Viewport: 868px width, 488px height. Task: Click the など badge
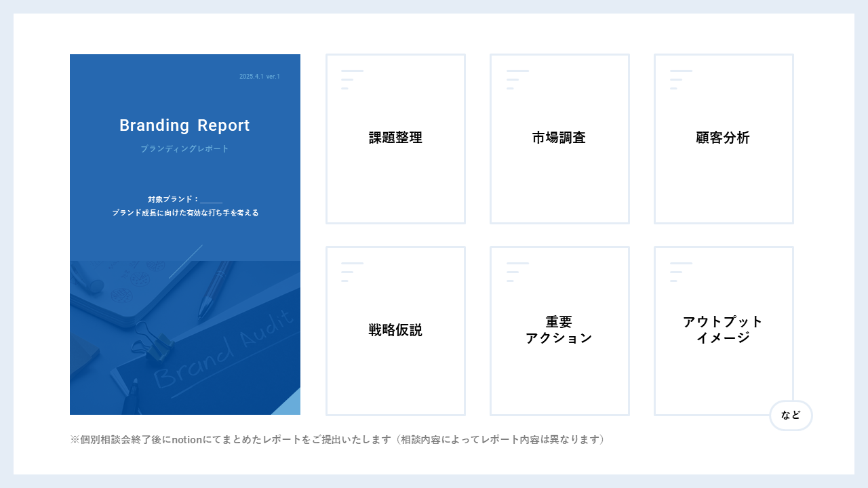[x=791, y=415]
